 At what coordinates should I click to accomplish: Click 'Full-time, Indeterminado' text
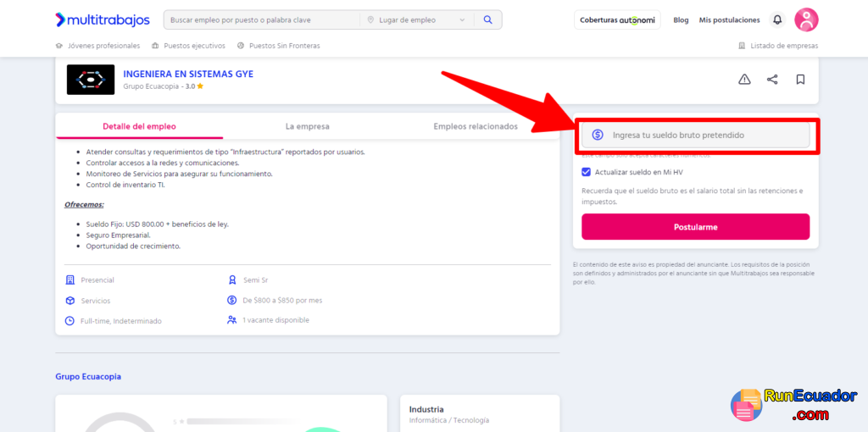pyautogui.click(x=121, y=321)
